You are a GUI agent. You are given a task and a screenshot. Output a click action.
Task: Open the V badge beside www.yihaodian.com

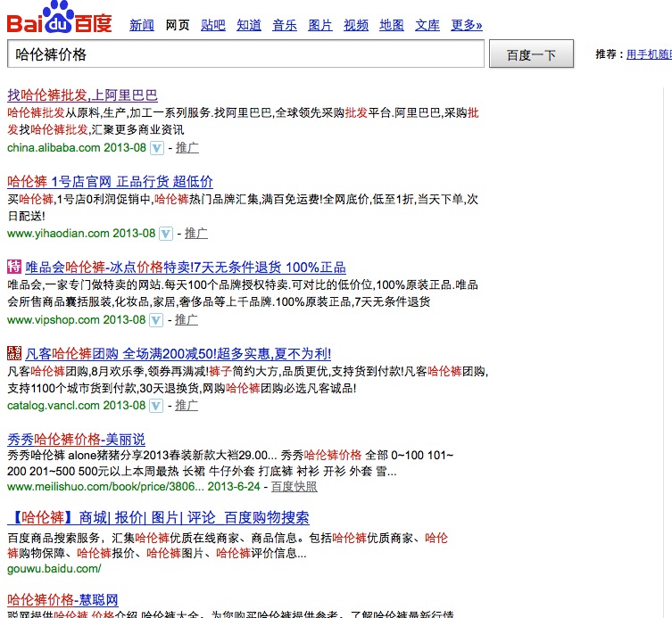[166, 234]
